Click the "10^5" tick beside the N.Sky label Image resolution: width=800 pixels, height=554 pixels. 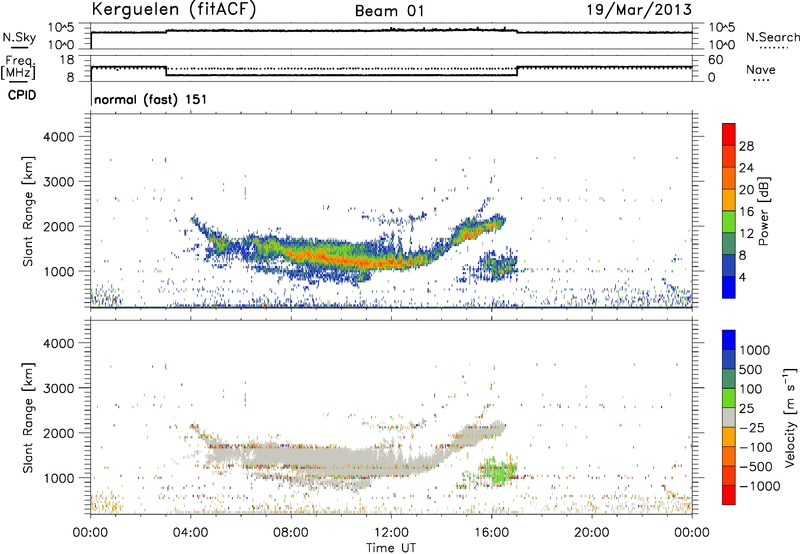click(61, 28)
